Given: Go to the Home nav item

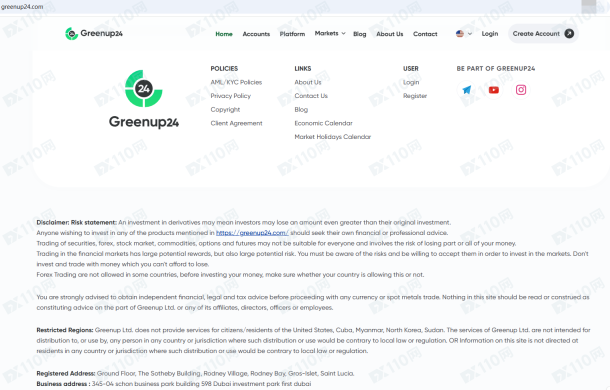Looking at the screenshot, I should coord(224,34).
